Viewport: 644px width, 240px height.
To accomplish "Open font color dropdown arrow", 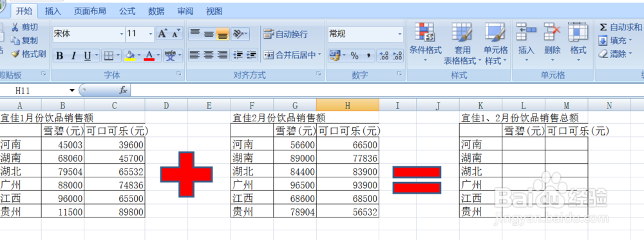I will point(158,55).
